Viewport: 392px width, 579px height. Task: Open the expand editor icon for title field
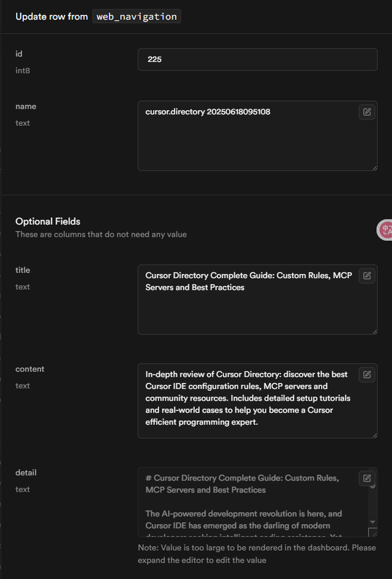click(x=367, y=276)
